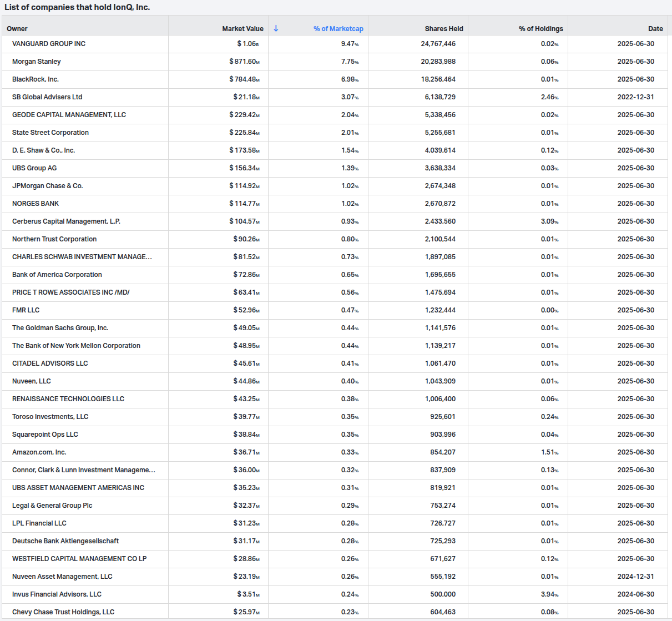672x621 pixels.
Task: Select the SB Global Advisers Ltd row name
Action: 47,97
